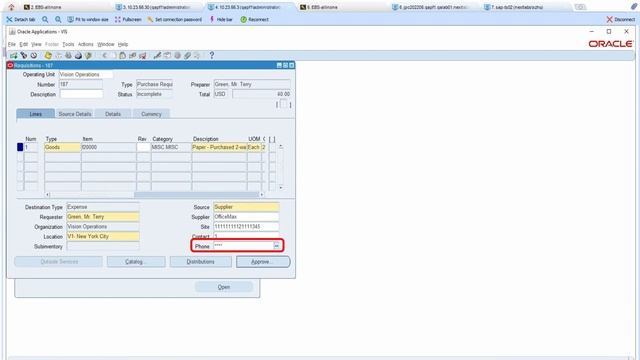Click the Delete record toolbar icon

(142, 56)
